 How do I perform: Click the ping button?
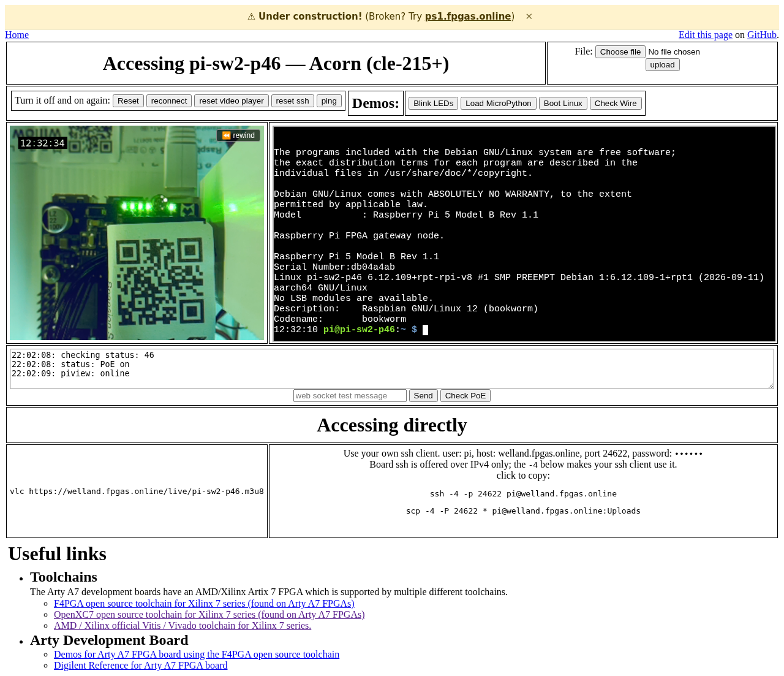tap(329, 101)
